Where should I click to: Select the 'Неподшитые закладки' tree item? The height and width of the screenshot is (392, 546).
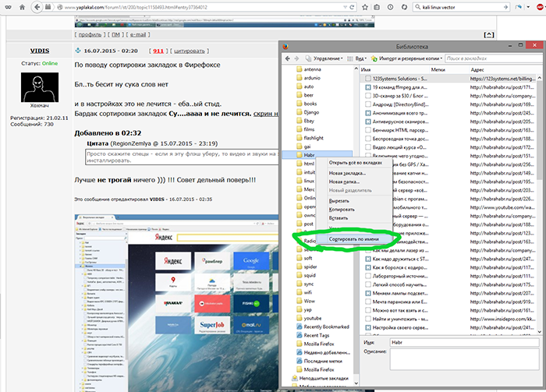point(320,378)
